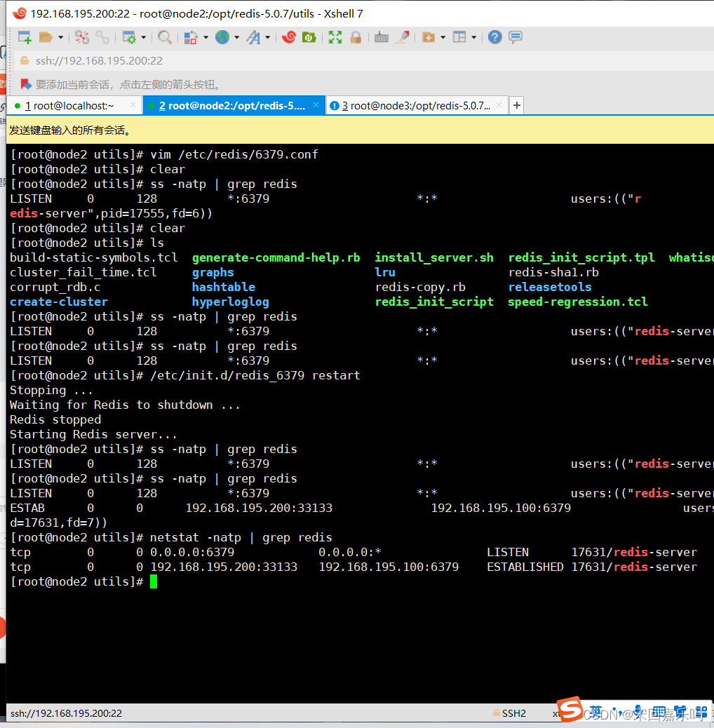The image size is (714, 728).
Task: Click the lock icon in address bar
Action: [24, 61]
